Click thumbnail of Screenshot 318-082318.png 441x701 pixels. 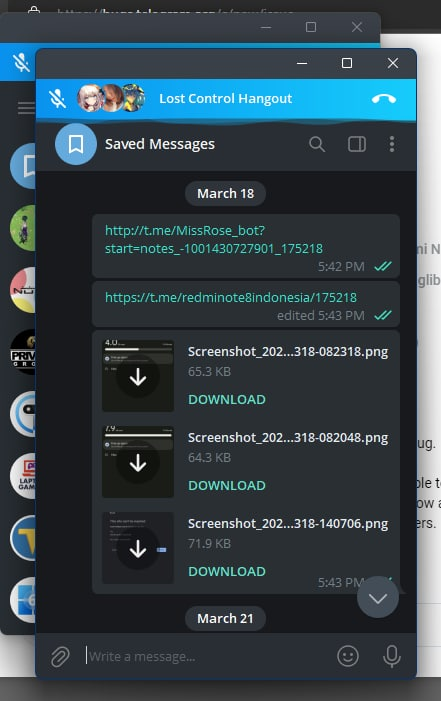[138, 376]
